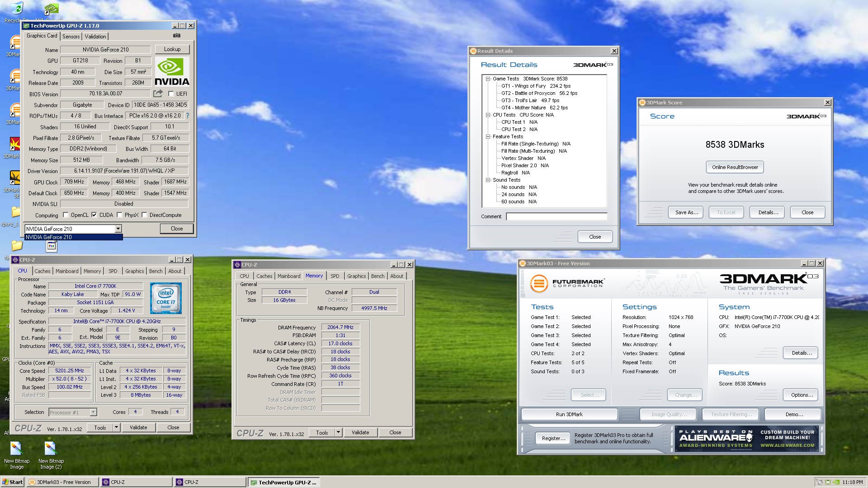This screenshot has width=868, height=488.
Task: Click the Alienware advertisement banner
Action: coord(747,439)
